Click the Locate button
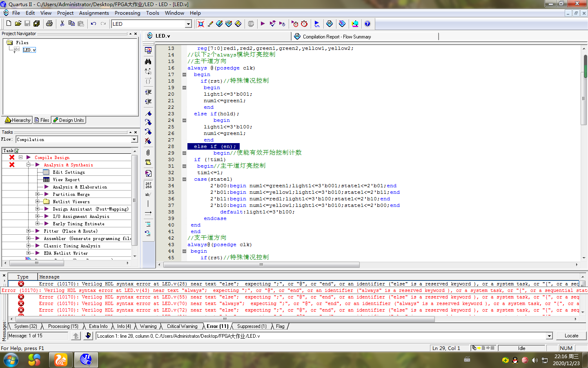Screen dimensions: 588x368 (x=571, y=336)
